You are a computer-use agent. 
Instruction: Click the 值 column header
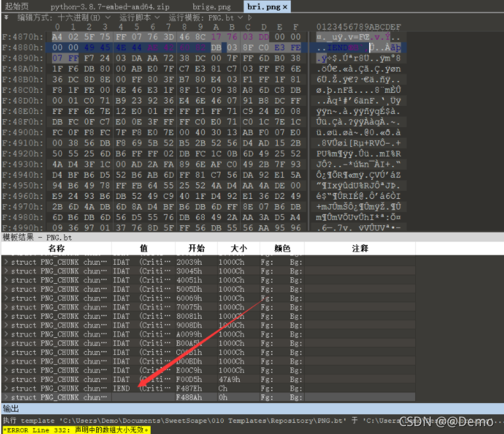click(143, 248)
